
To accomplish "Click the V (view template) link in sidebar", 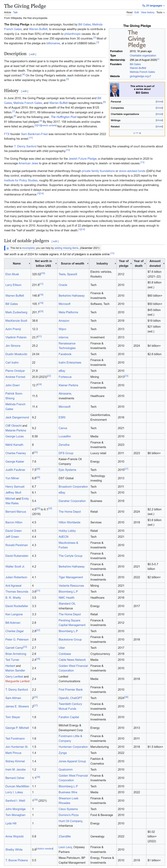I will tap(134, 133).
